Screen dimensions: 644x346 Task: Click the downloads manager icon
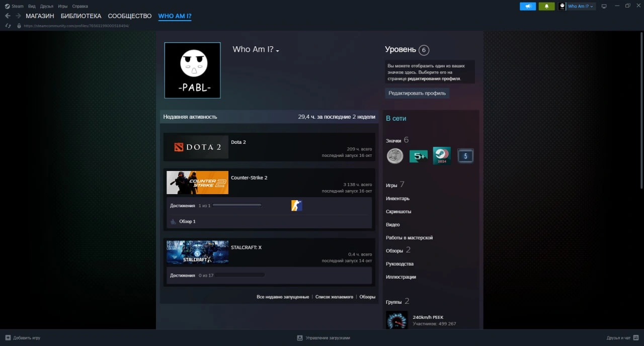(x=300, y=337)
